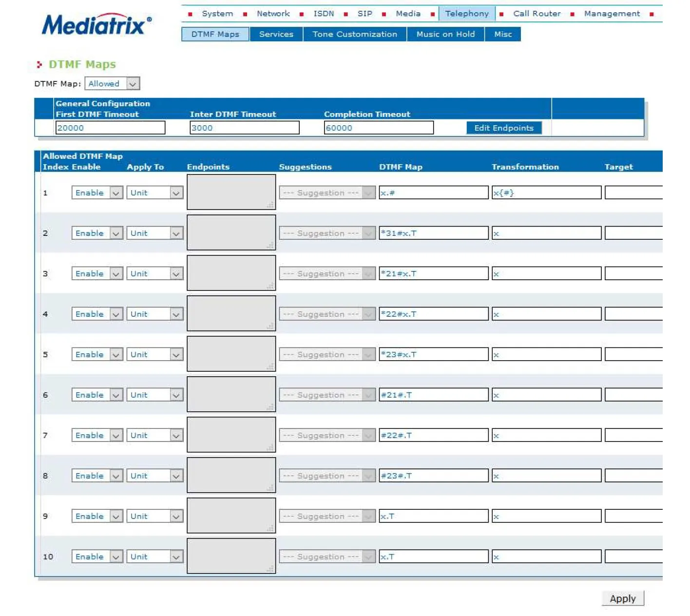
Task: Focus the Completion Timeout input field
Action: pos(378,128)
